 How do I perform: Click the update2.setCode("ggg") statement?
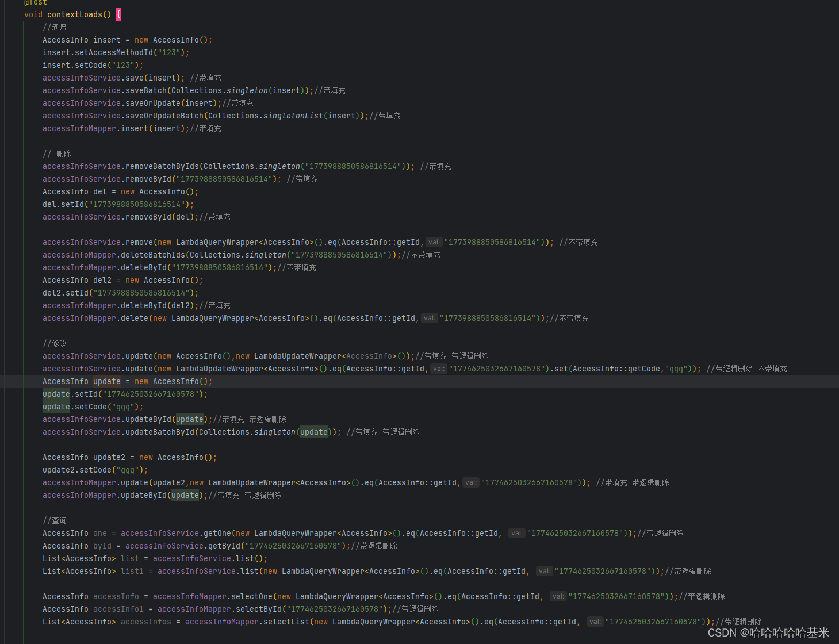click(95, 470)
